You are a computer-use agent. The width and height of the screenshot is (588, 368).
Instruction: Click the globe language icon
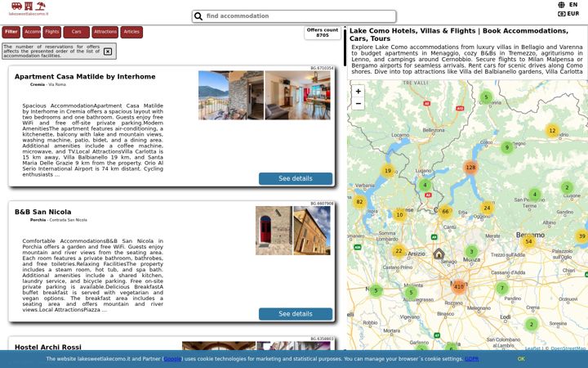coord(561,5)
